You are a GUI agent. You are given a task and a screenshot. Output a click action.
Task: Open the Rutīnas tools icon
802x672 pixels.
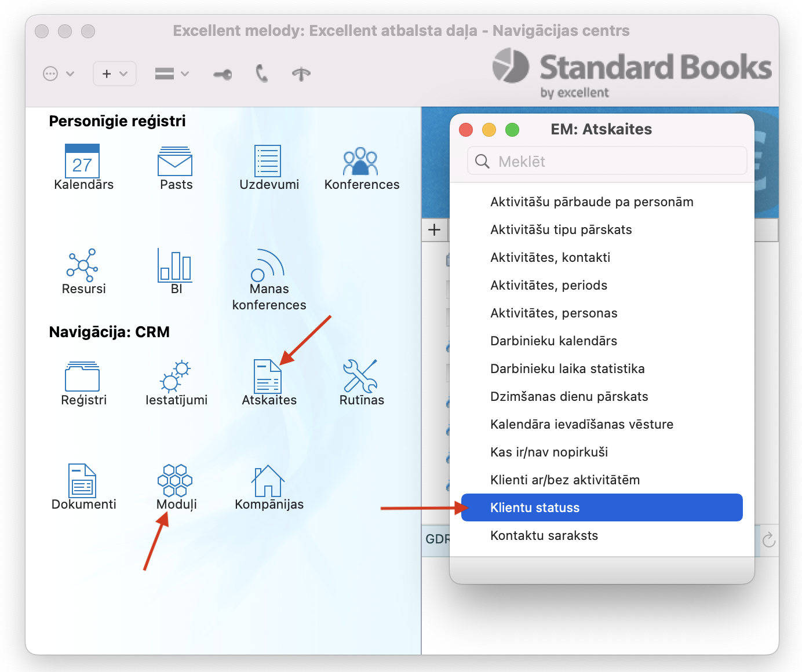pos(360,377)
